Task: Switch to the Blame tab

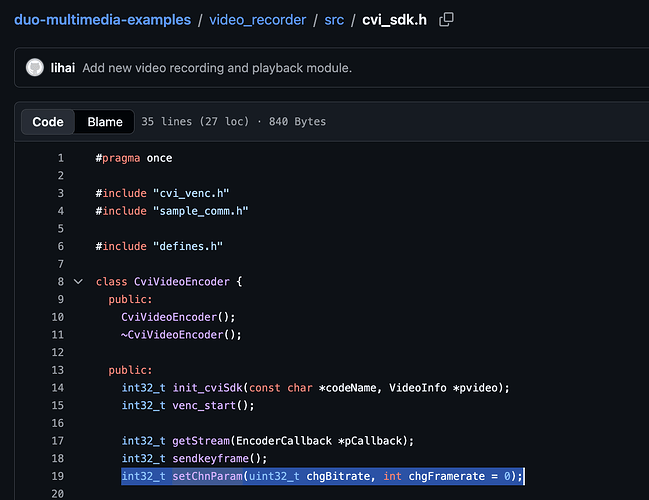Action: coord(105,122)
